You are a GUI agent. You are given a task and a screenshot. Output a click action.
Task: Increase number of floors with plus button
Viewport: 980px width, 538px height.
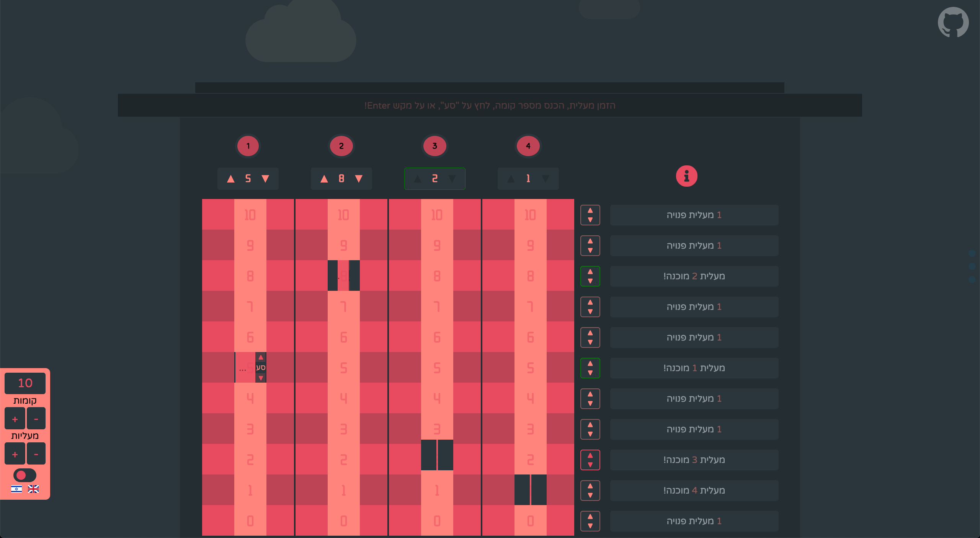pyautogui.click(x=15, y=419)
